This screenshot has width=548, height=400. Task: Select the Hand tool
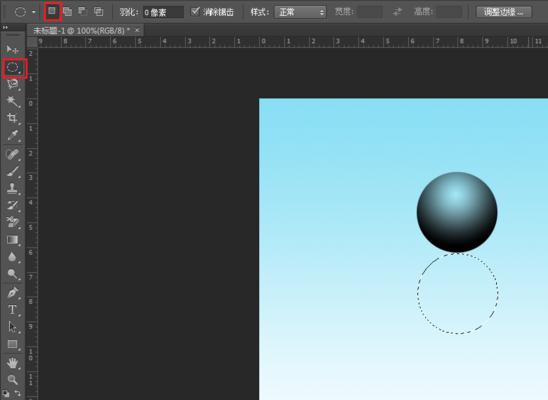point(13,363)
